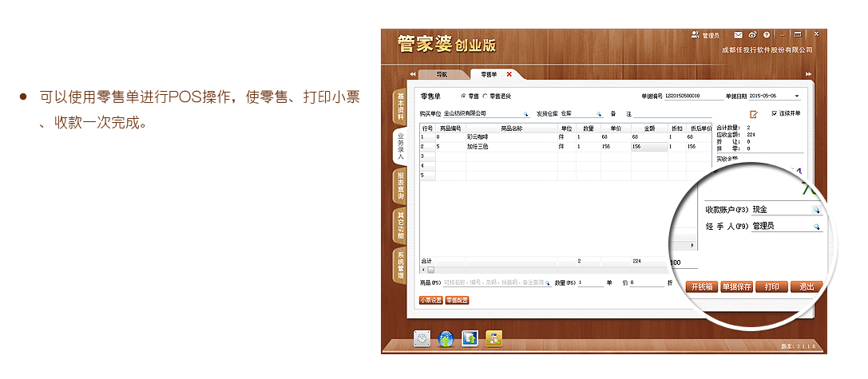The width and height of the screenshot is (868, 379).
Task: Click the 商品 search magnifier icon
Action: pyautogui.click(x=548, y=282)
